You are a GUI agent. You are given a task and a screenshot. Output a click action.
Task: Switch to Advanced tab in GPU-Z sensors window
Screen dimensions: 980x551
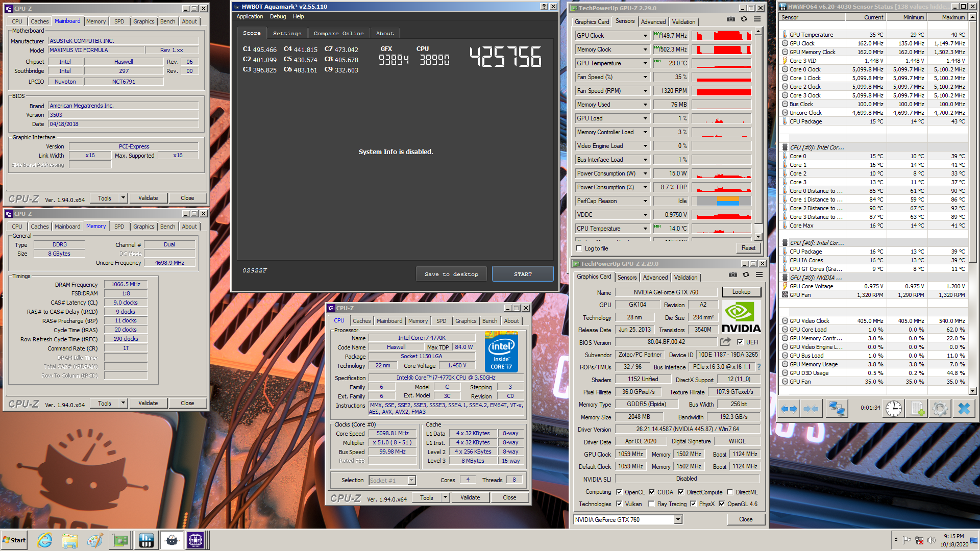(653, 22)
